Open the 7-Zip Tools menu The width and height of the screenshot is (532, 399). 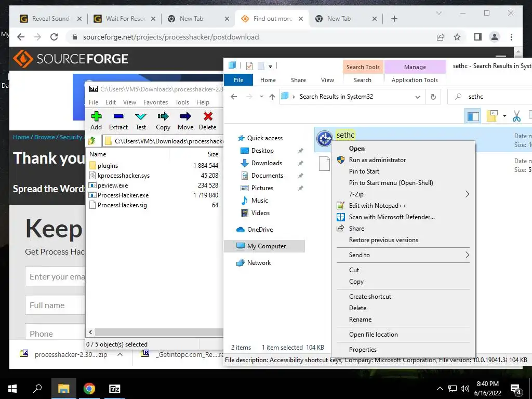[182, 102]
